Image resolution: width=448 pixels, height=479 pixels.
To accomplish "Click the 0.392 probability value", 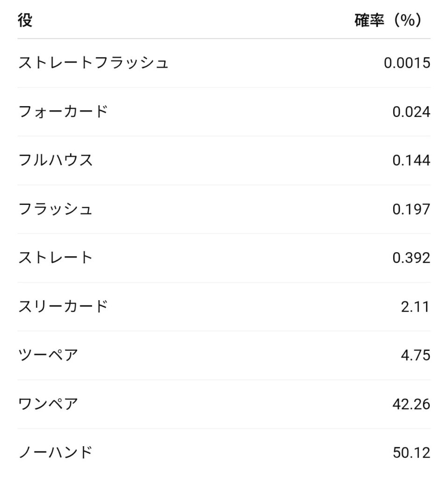I will tap(411, 258).
